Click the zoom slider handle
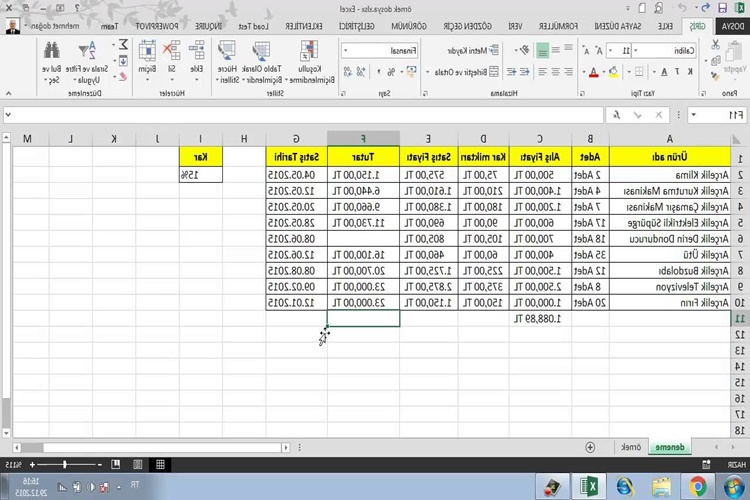This screenshot has width=750, height=500. click(x=65, y=465)
